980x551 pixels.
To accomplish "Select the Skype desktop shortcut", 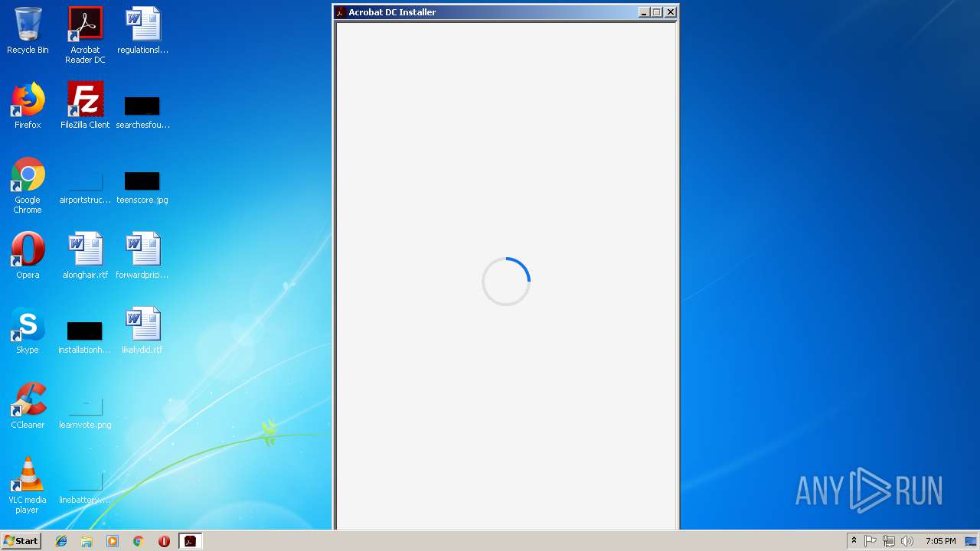I will coord(28,331).
